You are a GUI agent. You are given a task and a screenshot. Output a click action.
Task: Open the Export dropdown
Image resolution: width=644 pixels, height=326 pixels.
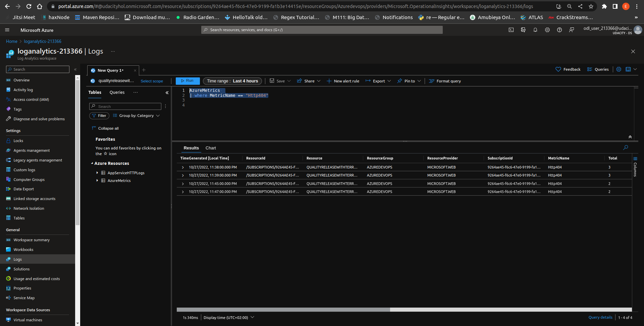(378, 81)
